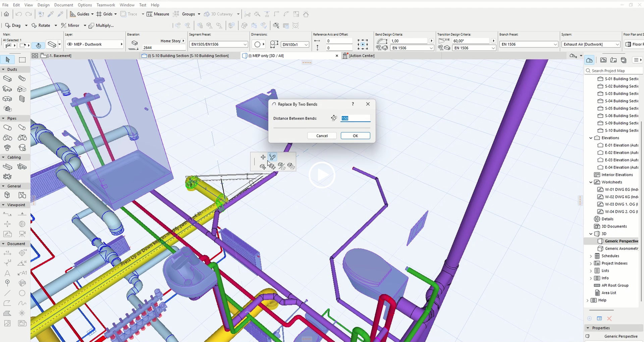
Task: Select the Arrow tool in the toolbox
Action: tap(7, 60)
